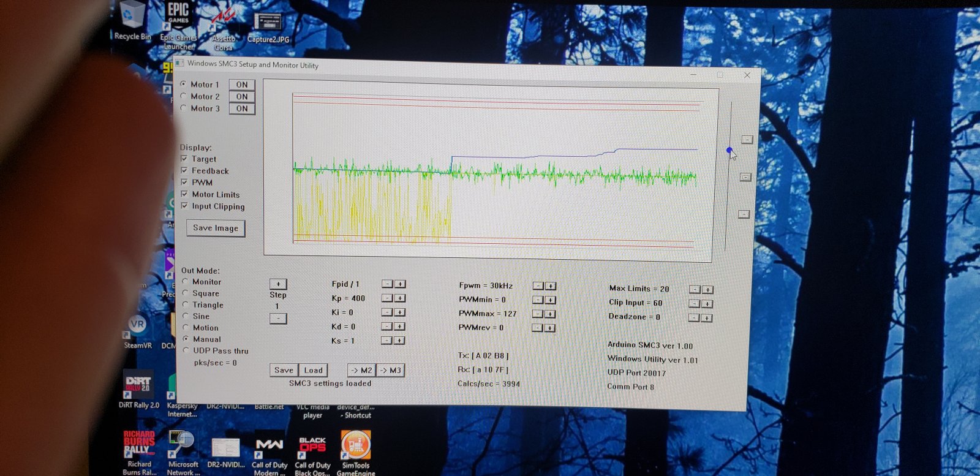Image resolution: width=980 pixels, height=476 pixels.
Task: Copy settings to Motor 2 with -> M2
Action: point(361,371)
